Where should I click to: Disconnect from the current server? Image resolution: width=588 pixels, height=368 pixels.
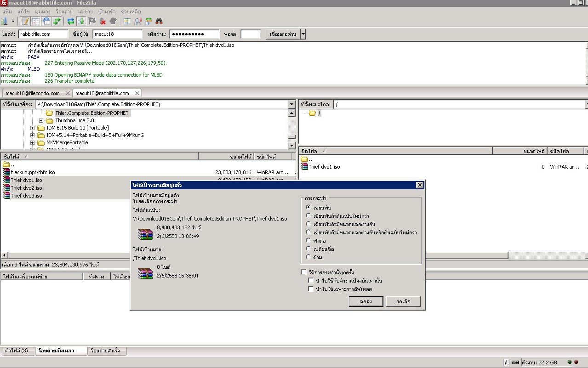[x=103, y=21]
